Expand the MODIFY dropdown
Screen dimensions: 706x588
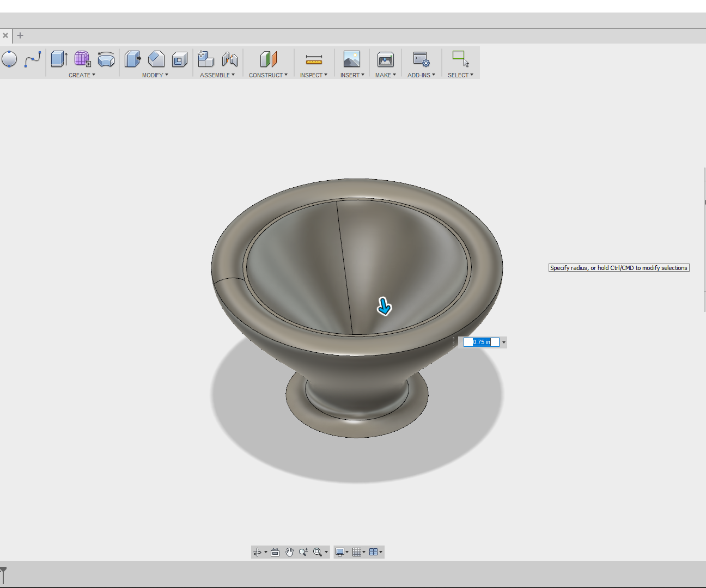155,75
